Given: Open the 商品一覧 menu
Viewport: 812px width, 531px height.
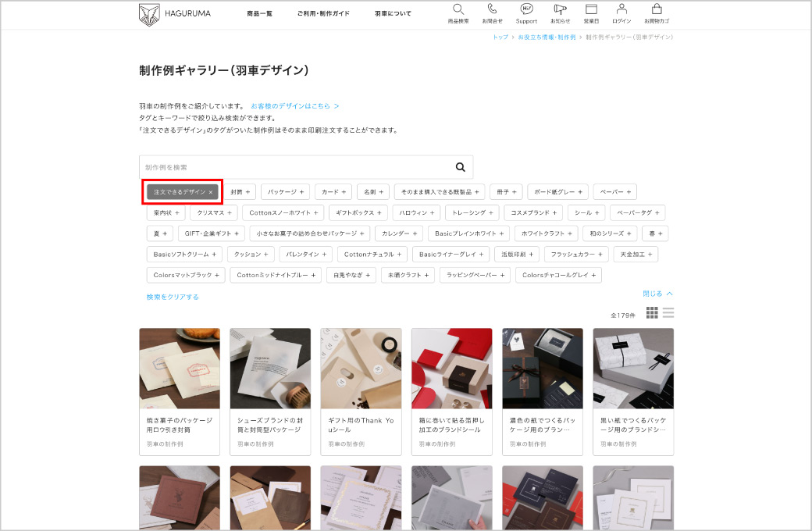Looking at the screenshot, I should click(259, 14).
